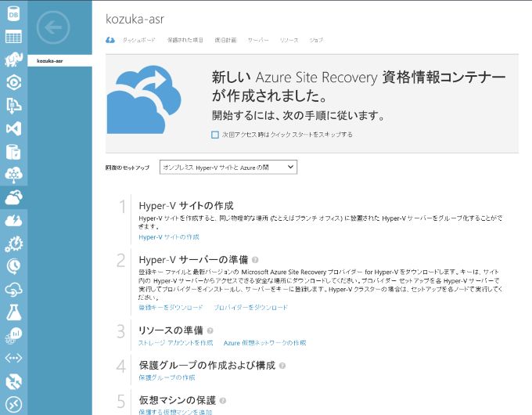Click プロバイダーをダウンロード link

(x=250, y=308)
